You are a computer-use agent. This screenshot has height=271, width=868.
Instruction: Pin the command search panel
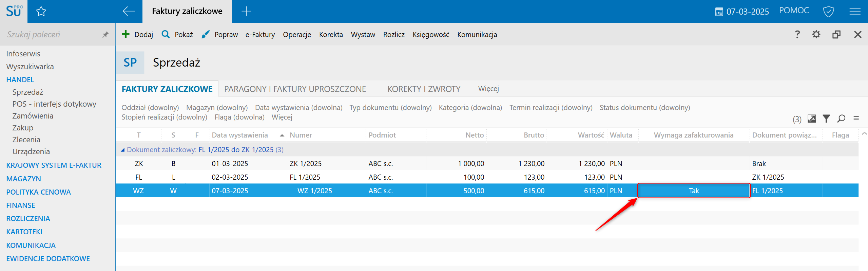pos(105,34)
